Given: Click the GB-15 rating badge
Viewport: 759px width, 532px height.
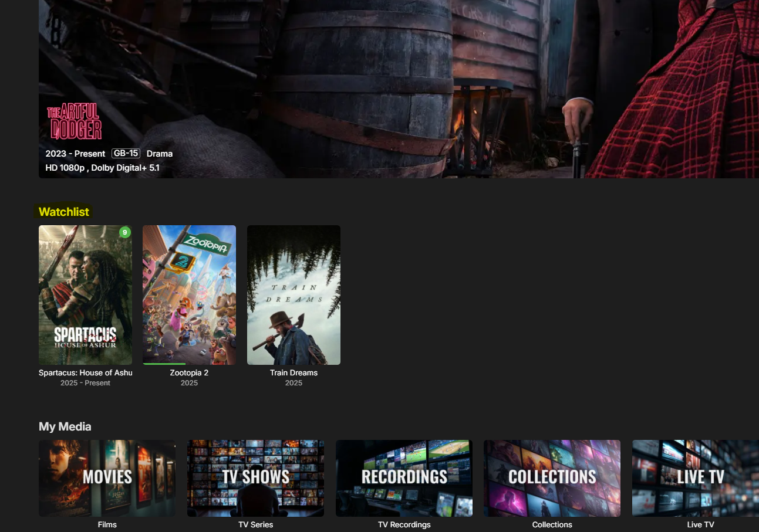Looking at the screenshot, I should click(x=126, y=153).
